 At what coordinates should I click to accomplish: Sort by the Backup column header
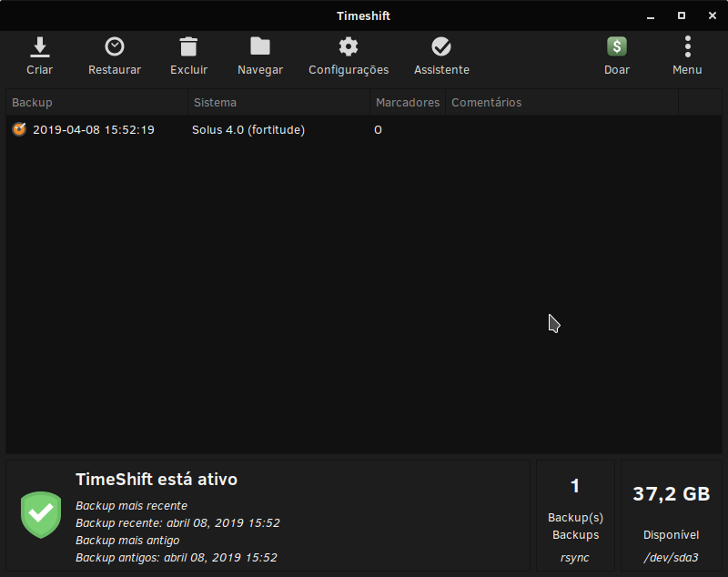click(x=96, y=103)
